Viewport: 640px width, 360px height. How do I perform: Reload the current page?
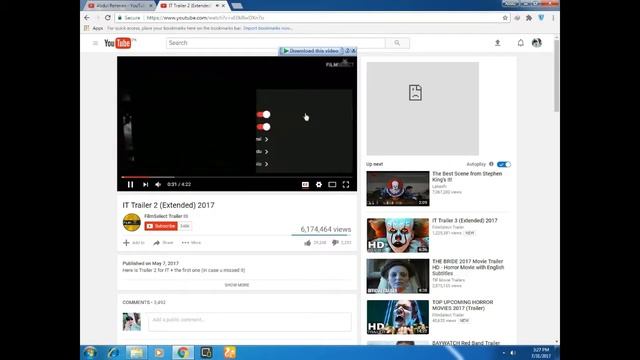pos(107,18)
